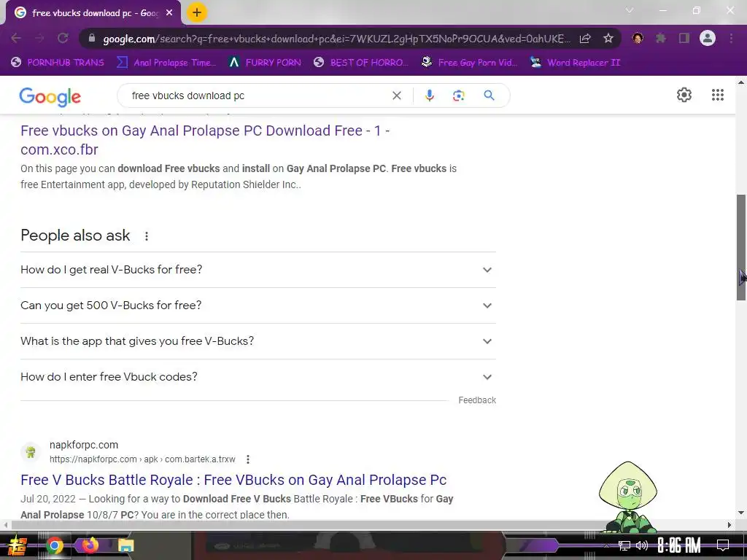
Task: Open the FURRY bookmark with the A icon
Action: click(x=265, y=63)
